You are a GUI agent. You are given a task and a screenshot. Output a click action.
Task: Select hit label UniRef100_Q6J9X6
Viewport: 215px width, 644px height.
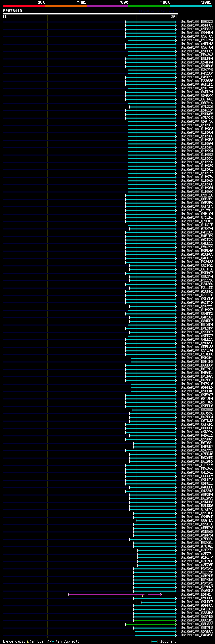197,413
